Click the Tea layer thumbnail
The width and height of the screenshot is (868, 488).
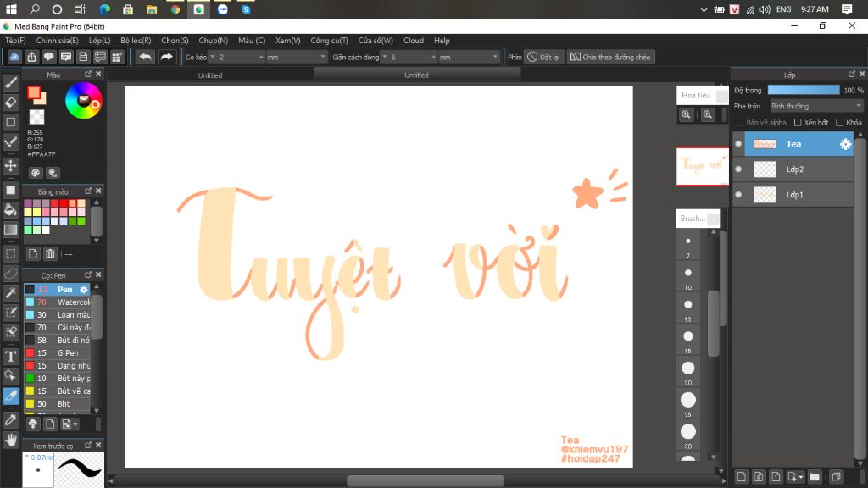(x=765, y=144)
